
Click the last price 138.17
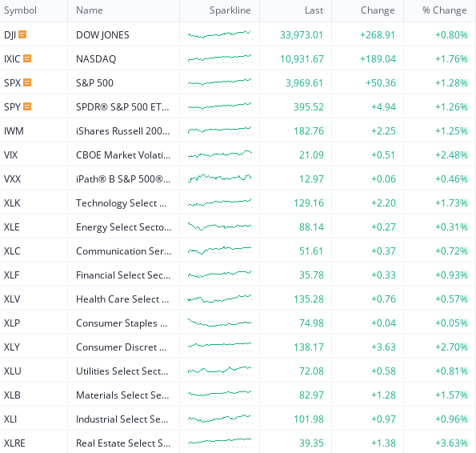(309, 347)
